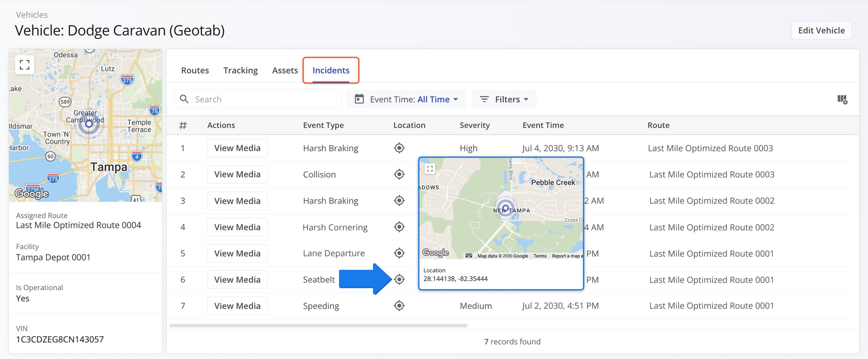Click vehicle position marker on Tampa map

click(89, 124)
